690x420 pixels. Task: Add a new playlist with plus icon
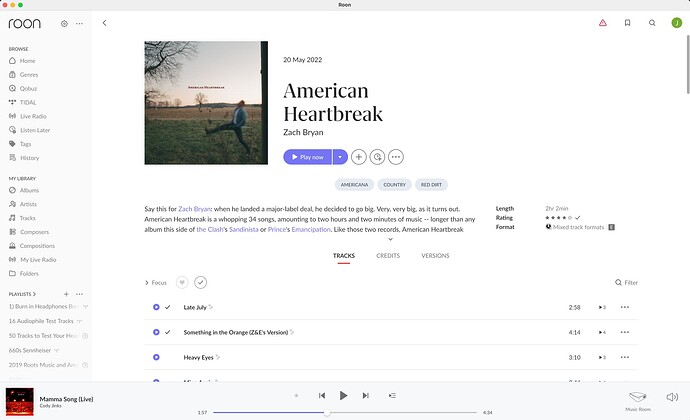click(66, 294)
